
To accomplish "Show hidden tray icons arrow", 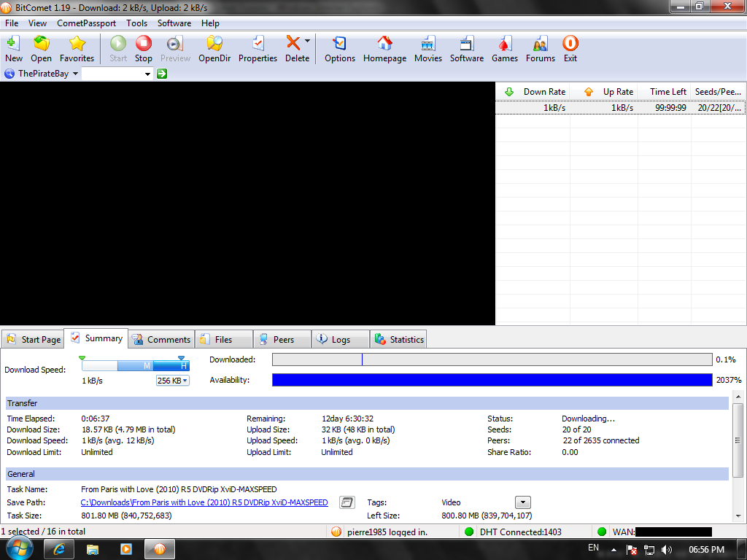I will click(614, 550).
